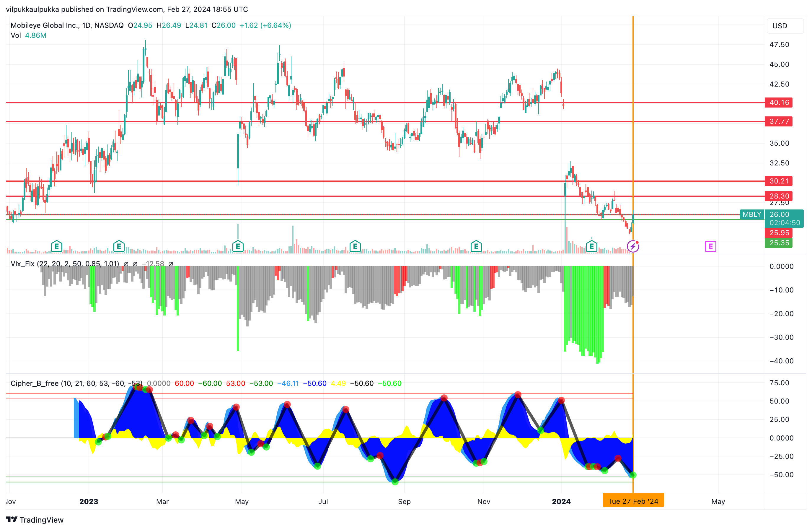Click the yellow 4.49 Cipher value
The width and height of the screenshot is (812, 530).
pyautogui.click(x=338, y=383)
